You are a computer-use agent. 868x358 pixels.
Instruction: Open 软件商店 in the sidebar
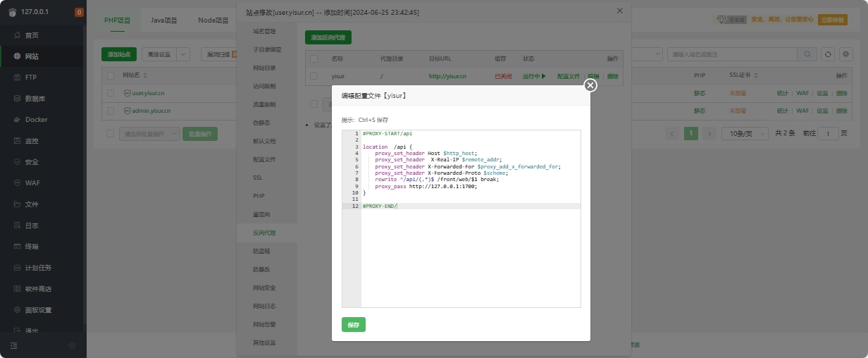(39, 289)
